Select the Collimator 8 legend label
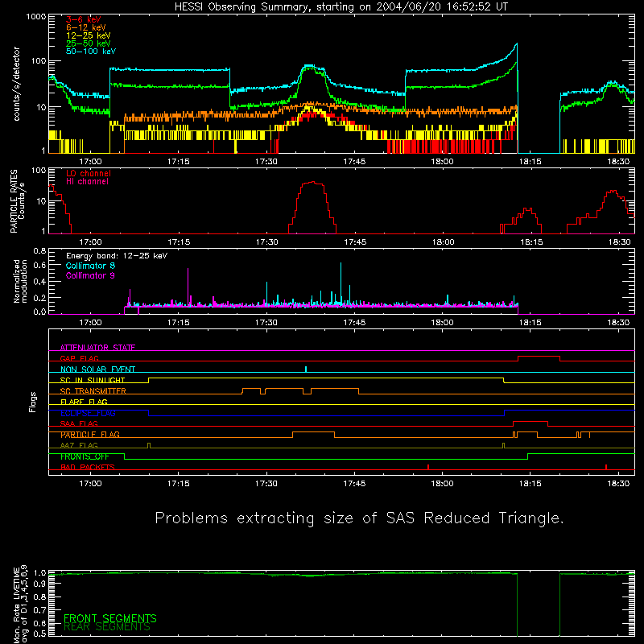 [90, 266]
